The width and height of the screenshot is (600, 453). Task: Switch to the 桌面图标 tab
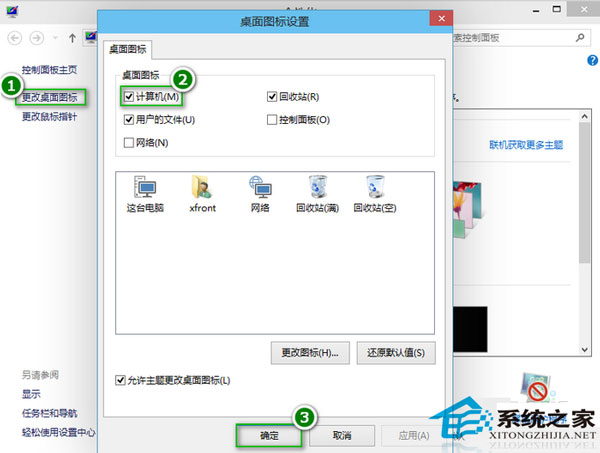pyautogui.click(x=129, y=47)
